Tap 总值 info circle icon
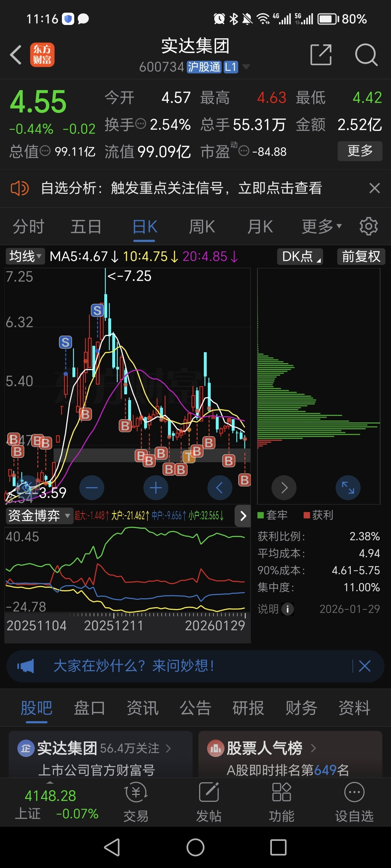391x868 pixels. click(45, 151)
